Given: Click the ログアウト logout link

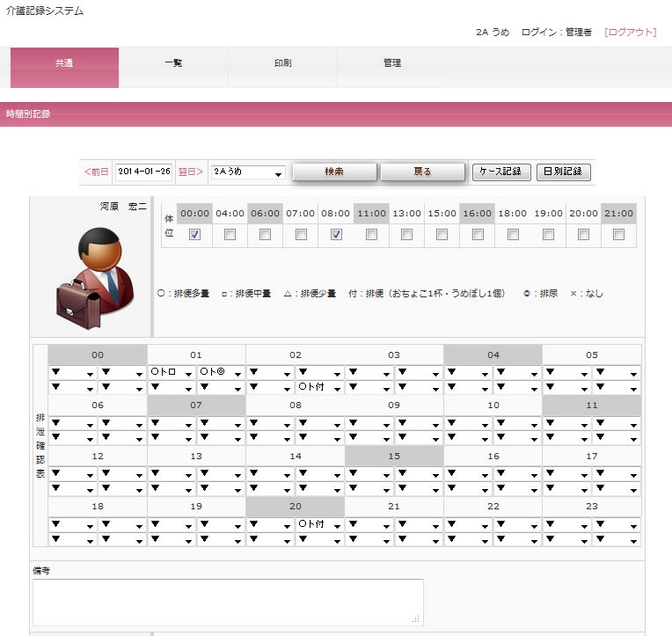Looking at the screenshot, I should click(630, 32).
